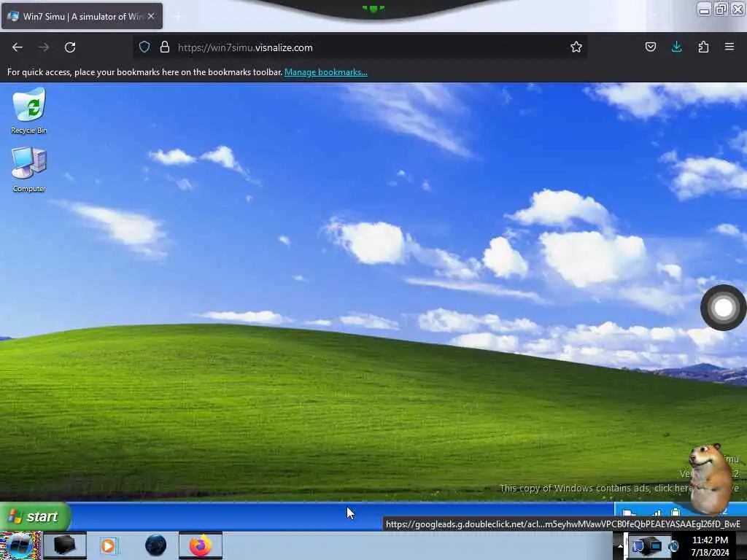Open the dark globe browser taskbar icon

[156, 545]
